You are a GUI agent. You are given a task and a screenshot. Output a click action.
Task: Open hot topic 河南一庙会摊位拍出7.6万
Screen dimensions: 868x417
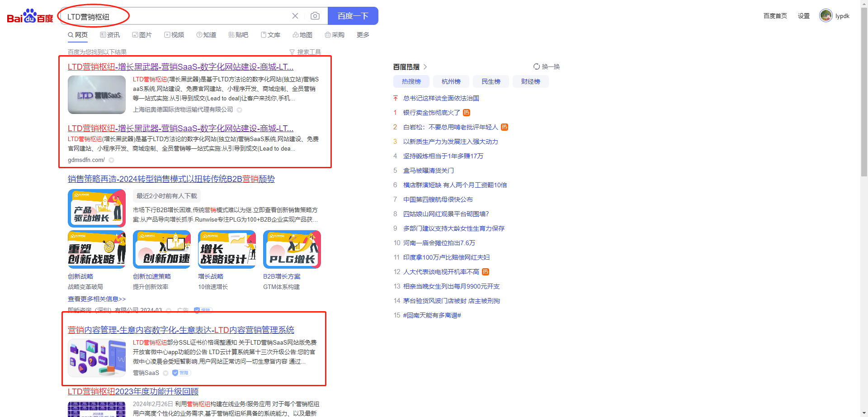pos(439,243)
